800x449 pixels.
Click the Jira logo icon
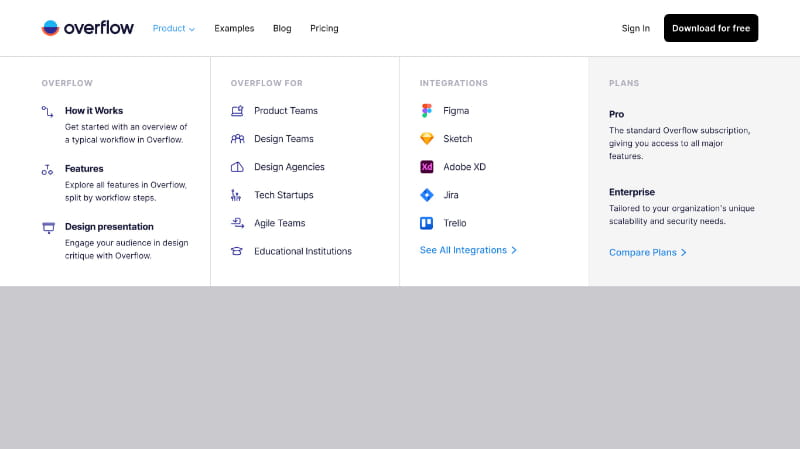pyautogui.click(x=427, y=195)
